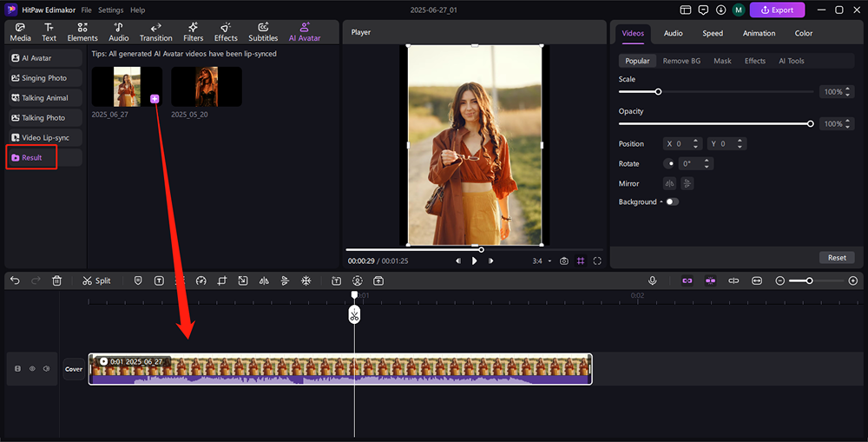Undo the last action
The image size is (868, 442).
tap(15, 280)
